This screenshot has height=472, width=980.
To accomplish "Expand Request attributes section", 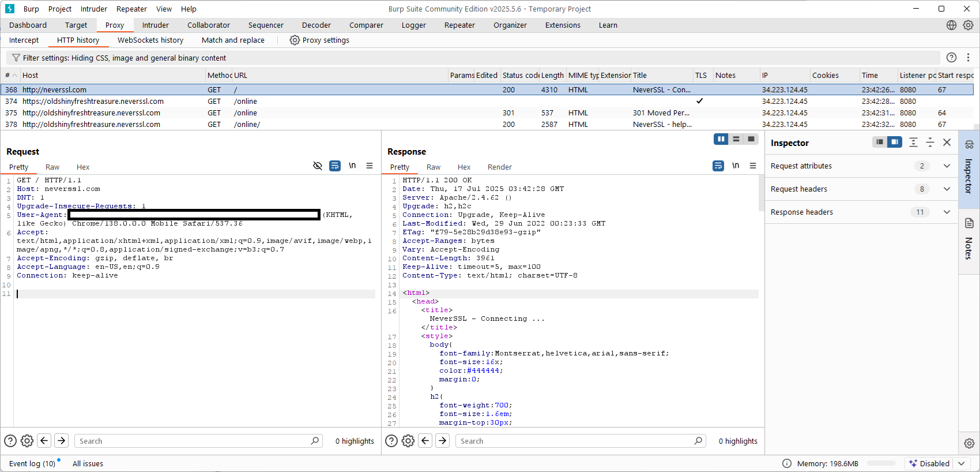I will (947, 166).
